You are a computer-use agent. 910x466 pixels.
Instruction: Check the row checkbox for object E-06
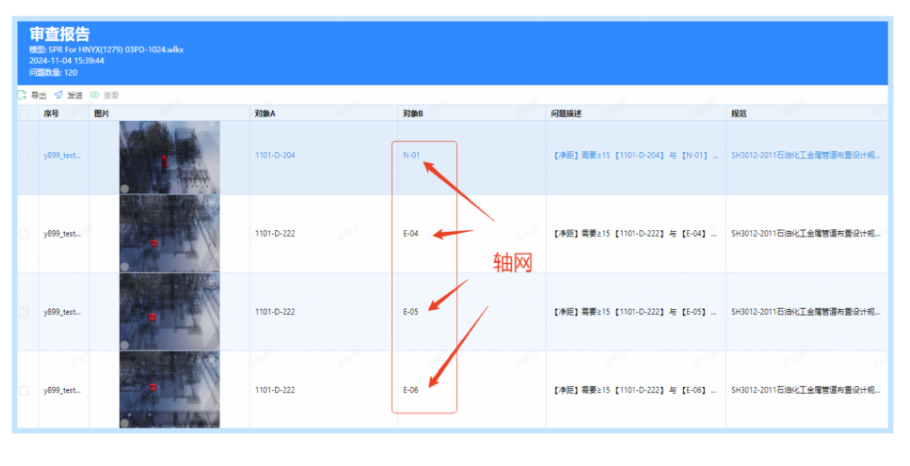click(x=24, y=391)
